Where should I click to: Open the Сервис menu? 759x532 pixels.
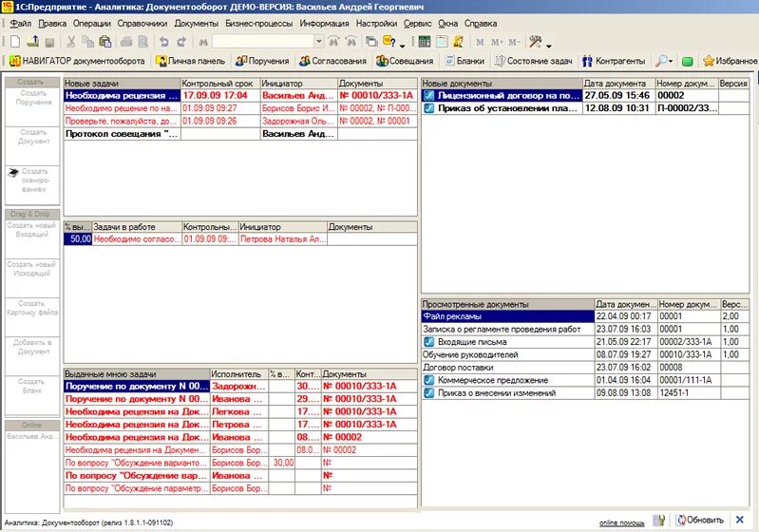pos(417,23)
